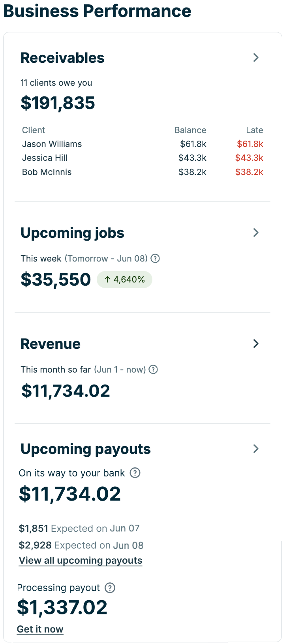
Task: Open Upcoming payouts chevron arrow
Action: (x=256, y=449)
